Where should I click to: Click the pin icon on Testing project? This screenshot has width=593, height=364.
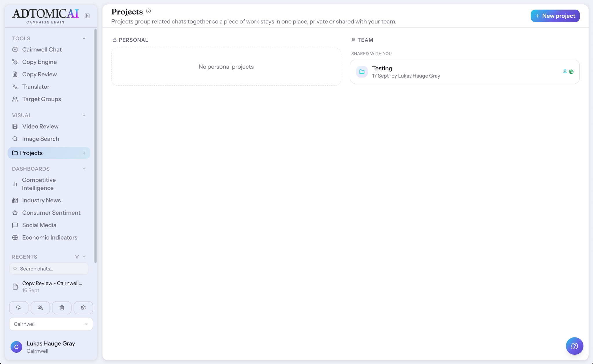tap(565, 72)
